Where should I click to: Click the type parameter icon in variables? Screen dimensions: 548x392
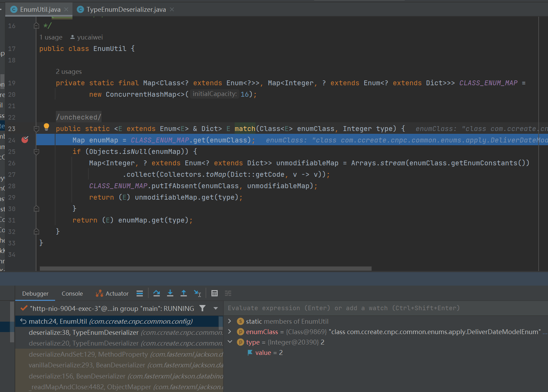point(240,342)
